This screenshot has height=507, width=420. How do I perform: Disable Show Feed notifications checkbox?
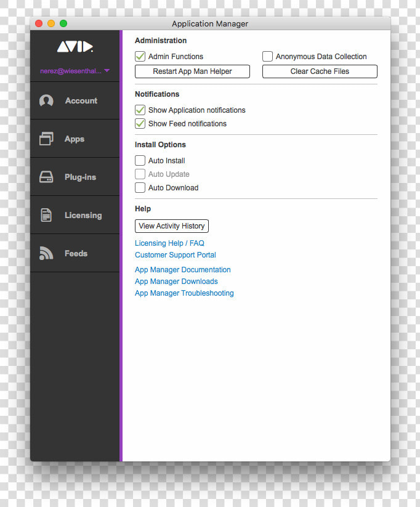coord(140,124)
